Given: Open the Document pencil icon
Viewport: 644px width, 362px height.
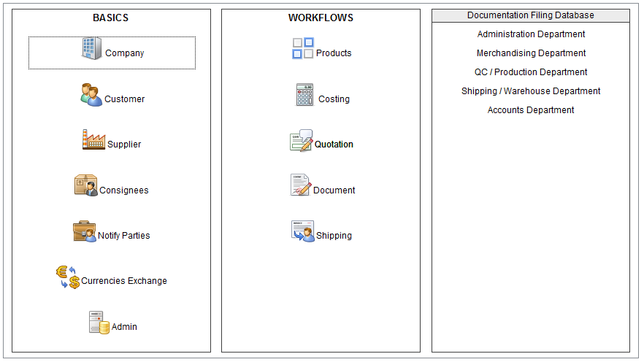Looking at the screenshot, I should click(301, 185).
